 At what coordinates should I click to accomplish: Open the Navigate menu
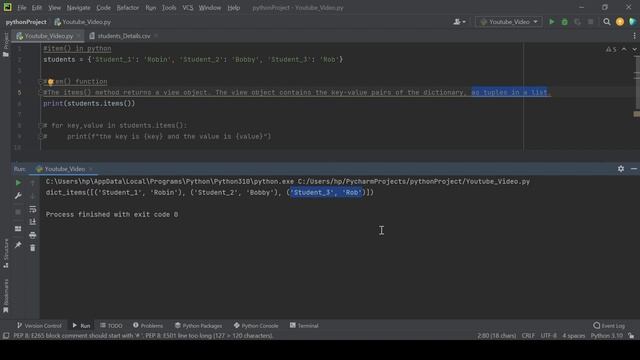[x=78, y=8]
